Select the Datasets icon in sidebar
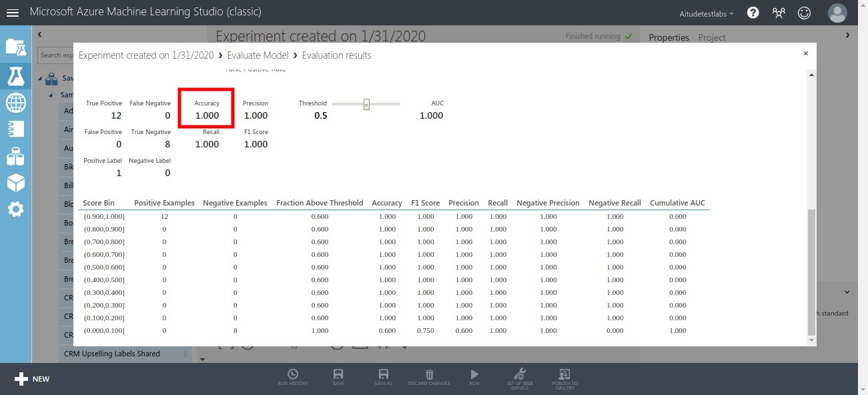Viewport: 868px width, 395px height. [x=15, y=155]
